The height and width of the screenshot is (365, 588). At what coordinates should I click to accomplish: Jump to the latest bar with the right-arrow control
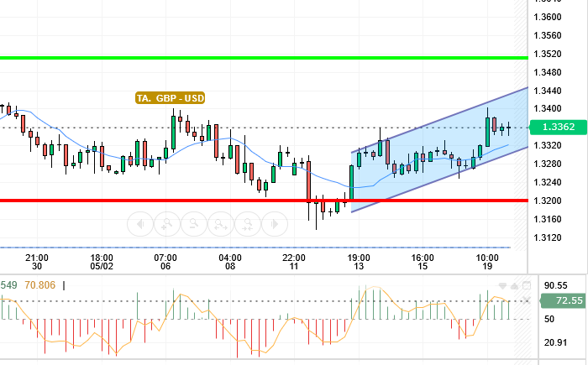click(x=275, y=224)
